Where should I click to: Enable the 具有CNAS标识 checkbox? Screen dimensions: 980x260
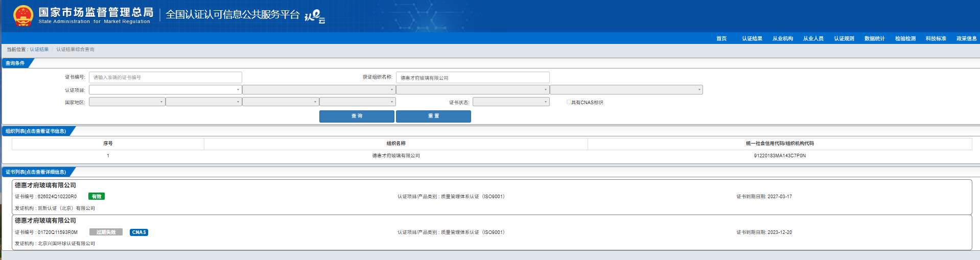[x=569, y=102]
